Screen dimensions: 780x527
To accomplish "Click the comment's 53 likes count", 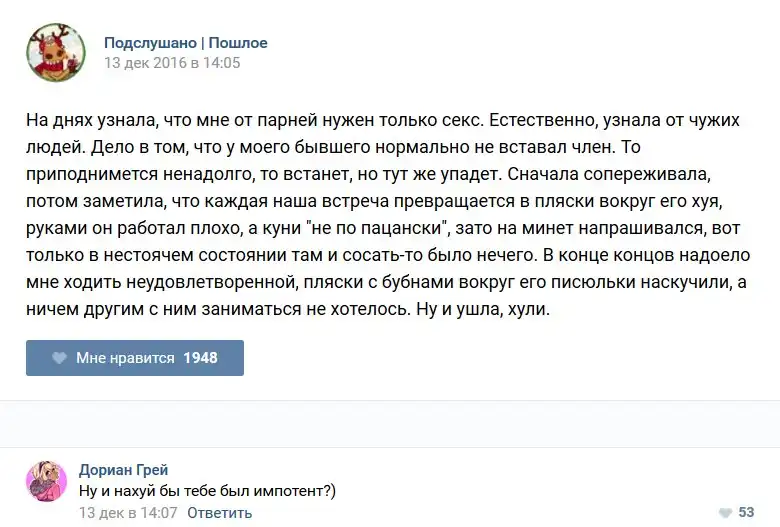I will pyautogui.click(x=746, y=513).
